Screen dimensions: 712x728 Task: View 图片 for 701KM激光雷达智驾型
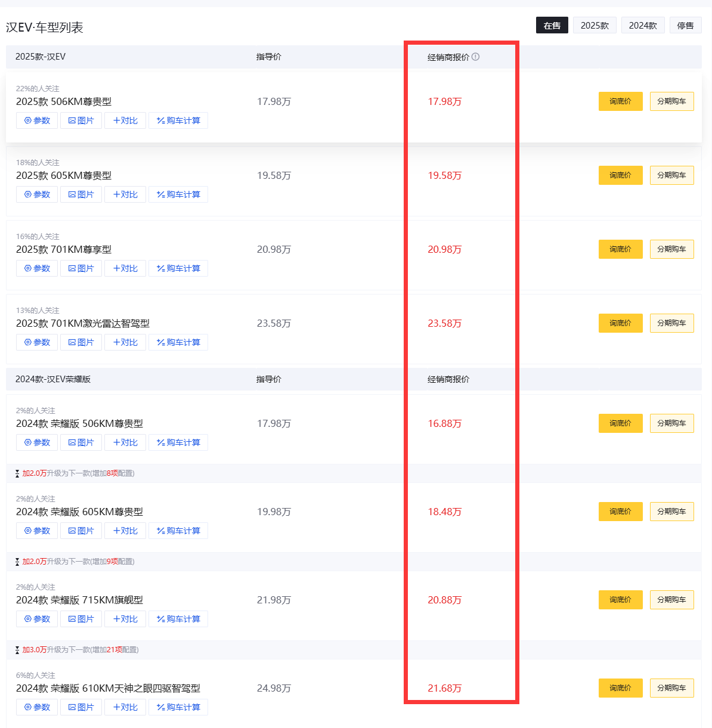[81, 342]
